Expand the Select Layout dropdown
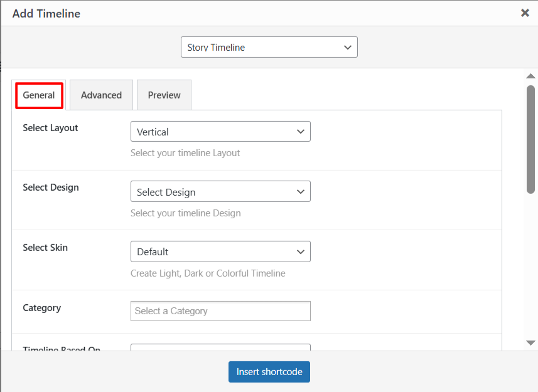Image resolution: width=538 pixels, height=392 pixels. coord(220,131)
